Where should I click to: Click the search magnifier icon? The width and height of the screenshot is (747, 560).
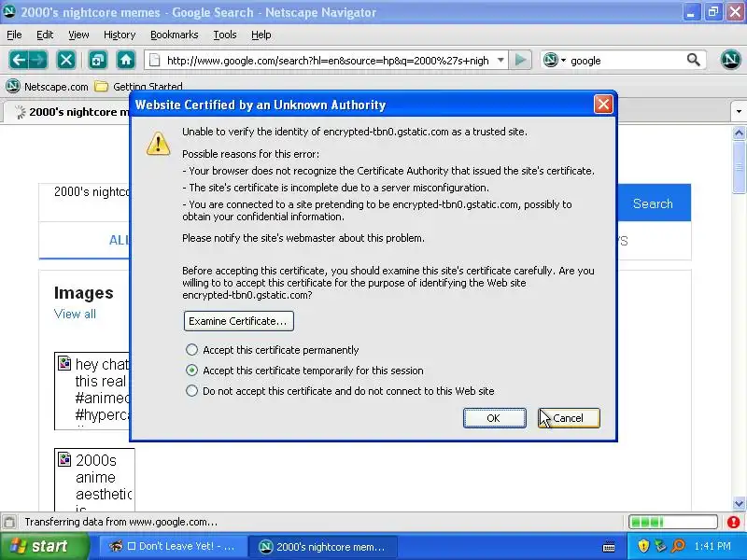coord(693,60)
